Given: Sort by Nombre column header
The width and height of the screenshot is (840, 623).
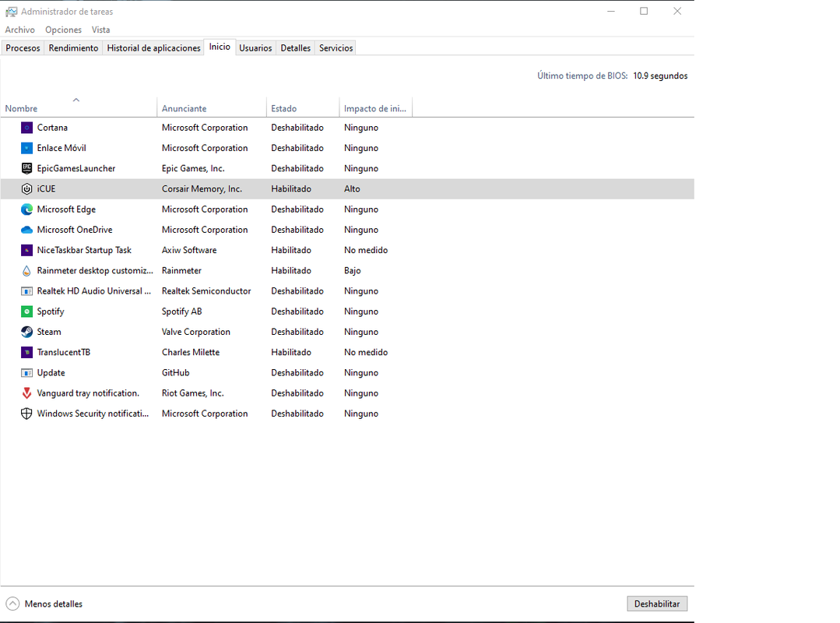Looking at the screenshot, I should tap(79, 108).
